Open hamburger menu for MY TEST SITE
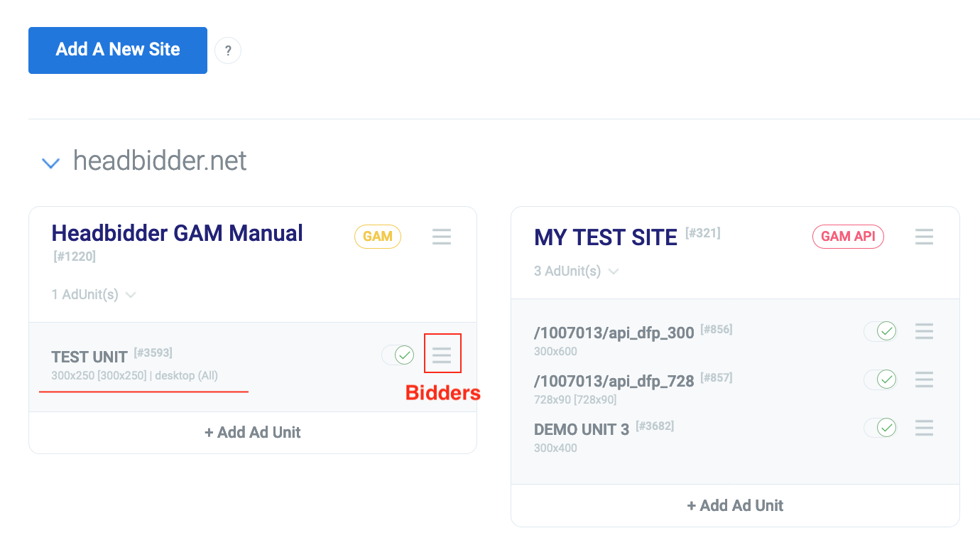 pyautogui.click(x=924, y=237)
